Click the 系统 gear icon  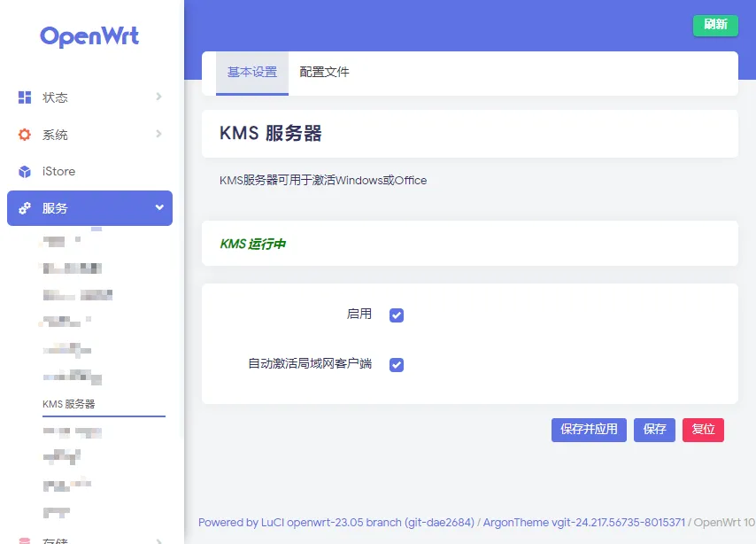[x=25, y=135]
